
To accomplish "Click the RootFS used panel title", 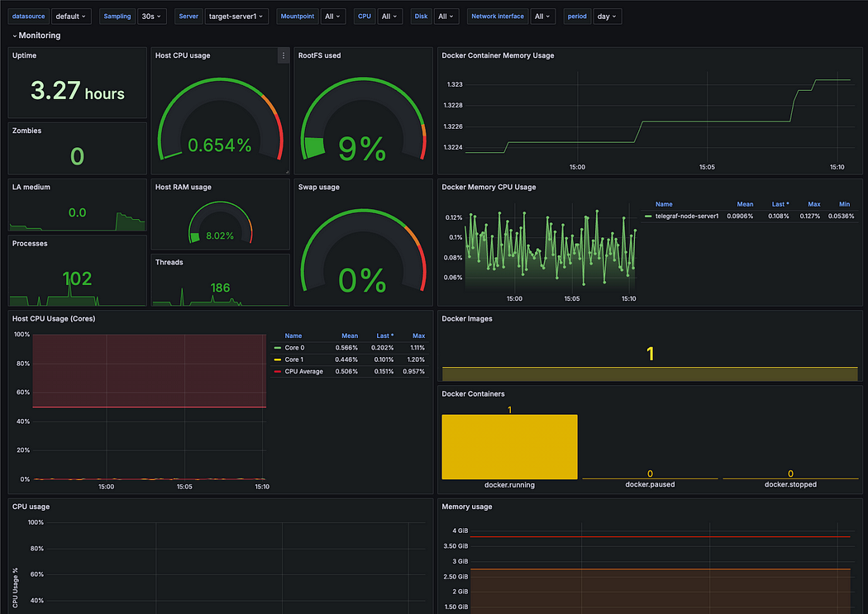I will 319,55.
